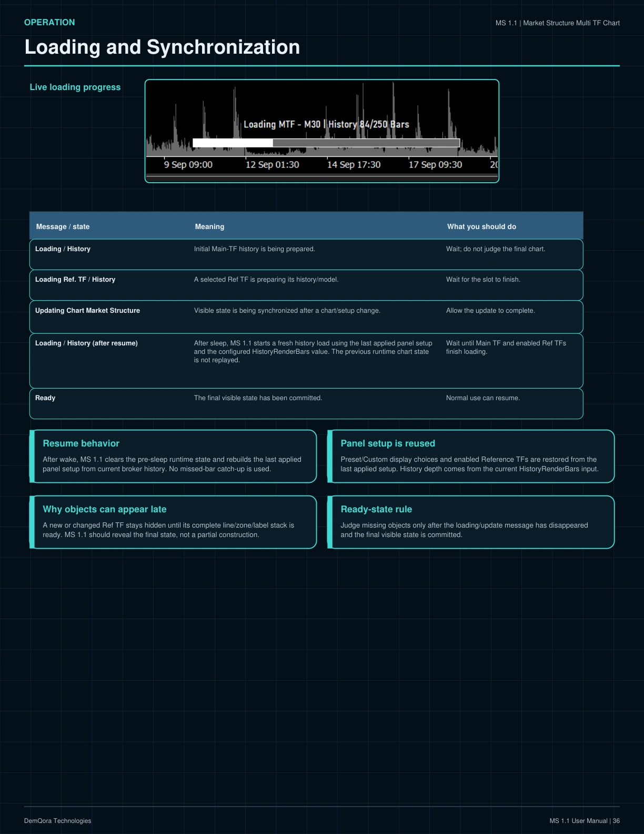Viewport: 644px width, 834px height.
Task: Click the 'Message / state' column header
Action: [x=63, y=226]
